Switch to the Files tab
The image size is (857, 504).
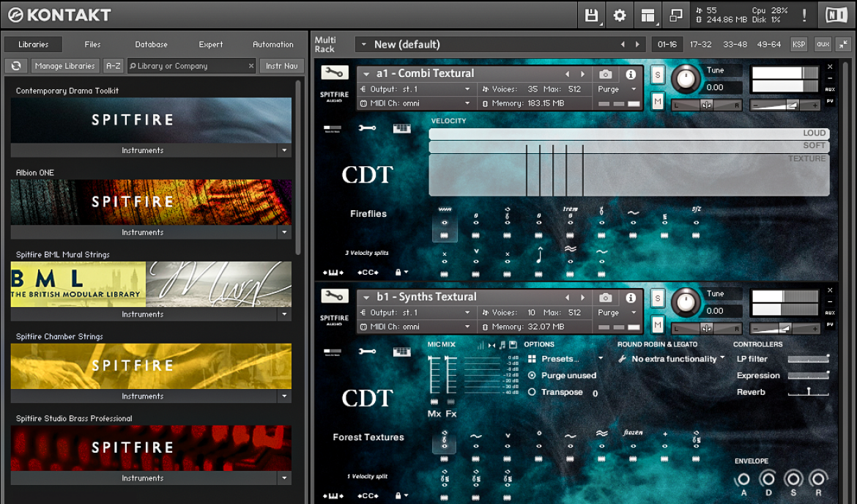(92, 44)
